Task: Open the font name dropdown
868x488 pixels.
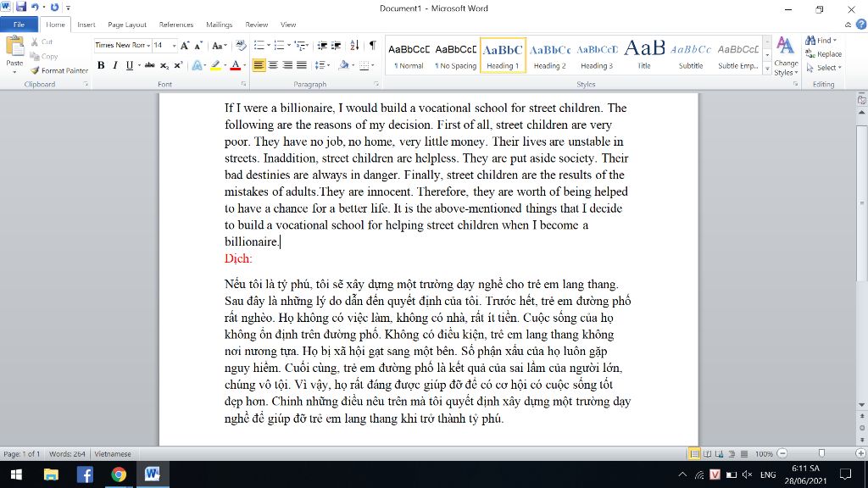Action: 148,46
